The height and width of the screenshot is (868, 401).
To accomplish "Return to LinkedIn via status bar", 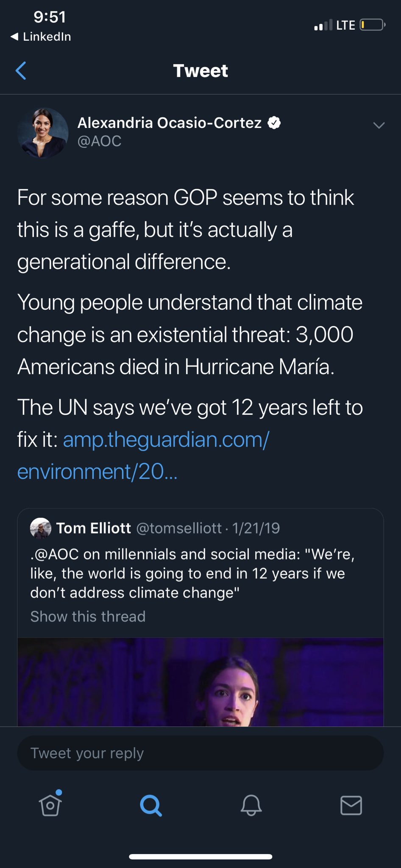I will 41,37.
